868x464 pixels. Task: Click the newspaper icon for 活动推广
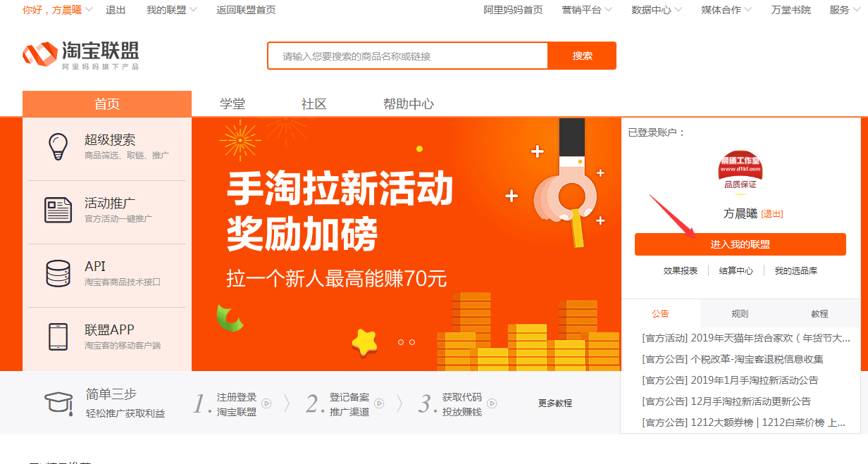pos(58,210)
